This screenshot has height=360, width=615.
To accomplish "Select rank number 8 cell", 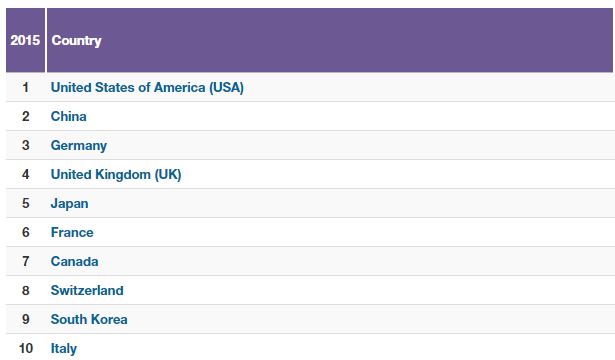I will tap(25, 290).
